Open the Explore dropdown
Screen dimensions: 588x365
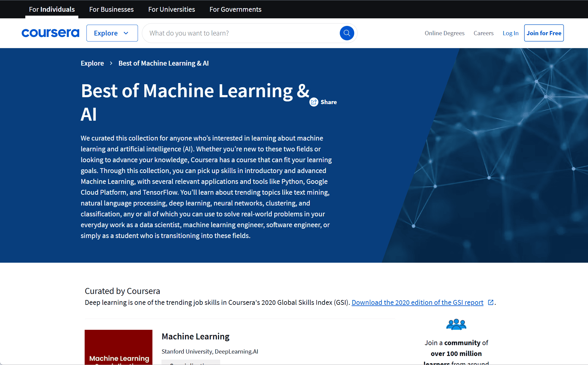[112, 33]
